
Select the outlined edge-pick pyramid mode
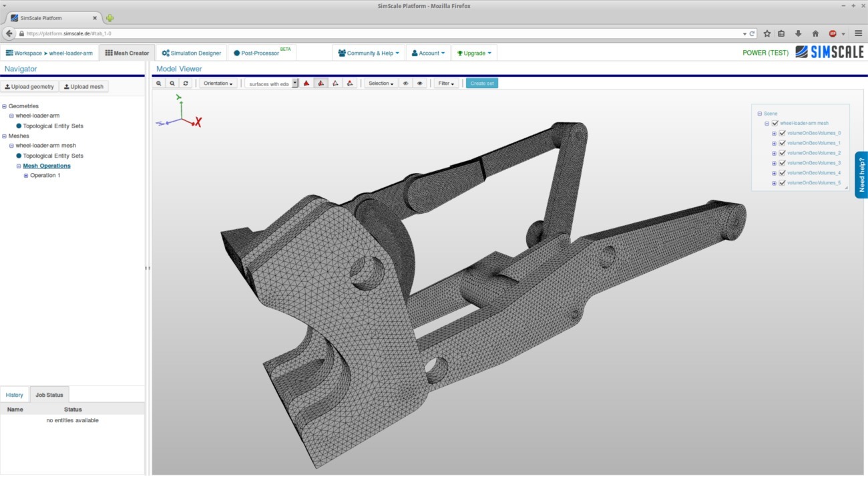(x=336, y=84)
